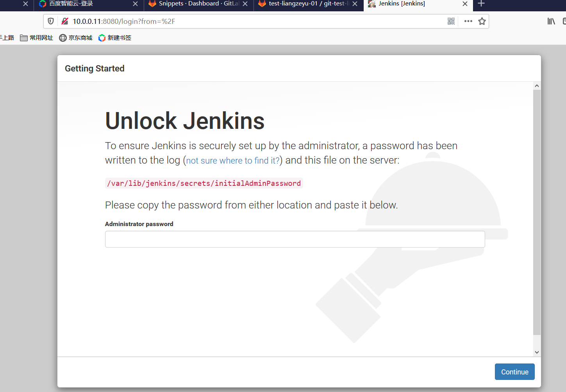
Task: Open the 京东商城 bookmark
Action: (76, 38)
